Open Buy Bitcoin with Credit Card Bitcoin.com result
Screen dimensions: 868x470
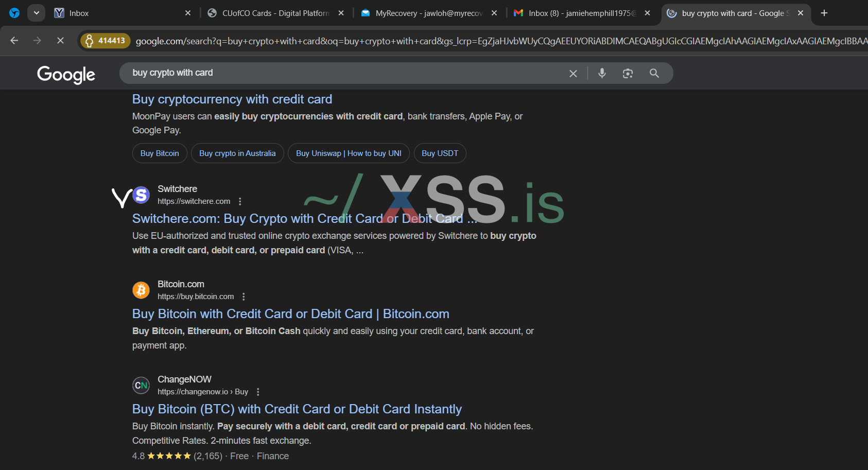[x=291, y=314]
